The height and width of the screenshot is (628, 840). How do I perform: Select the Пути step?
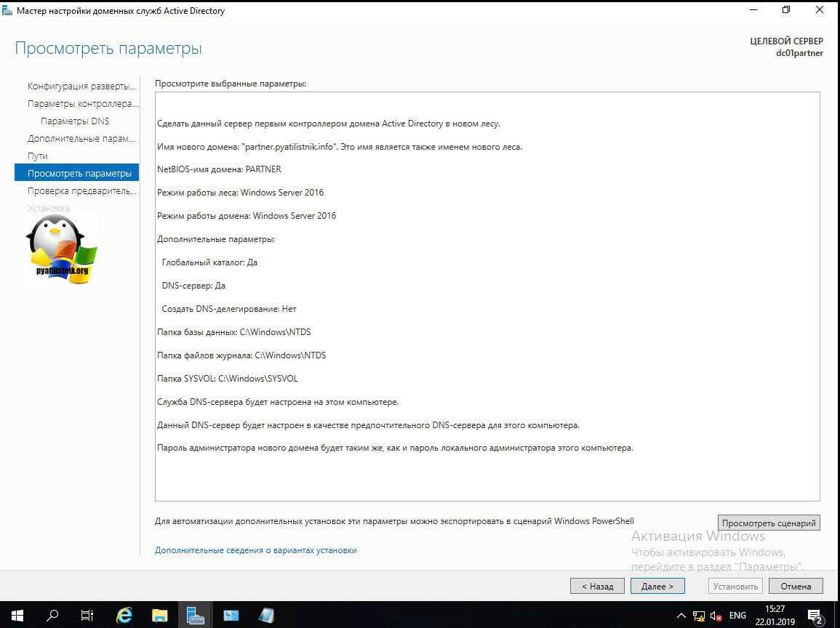[x=38, y=156]
